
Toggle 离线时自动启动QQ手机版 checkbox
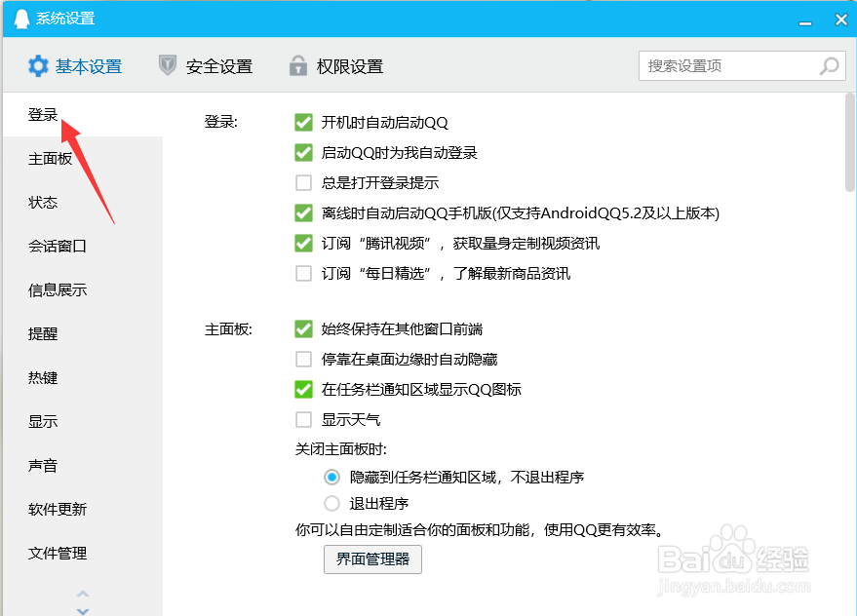(303, 212)
